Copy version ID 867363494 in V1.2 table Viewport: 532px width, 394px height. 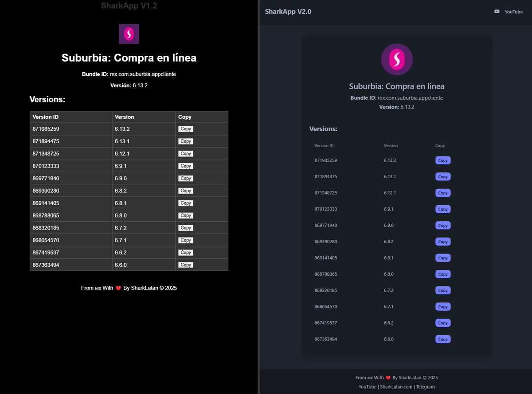pyautogui.click(x=186, y=265)
